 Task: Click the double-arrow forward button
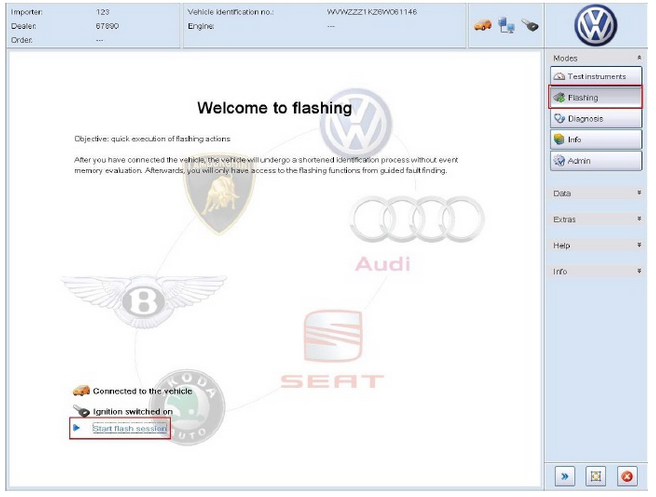coord(564,476)
